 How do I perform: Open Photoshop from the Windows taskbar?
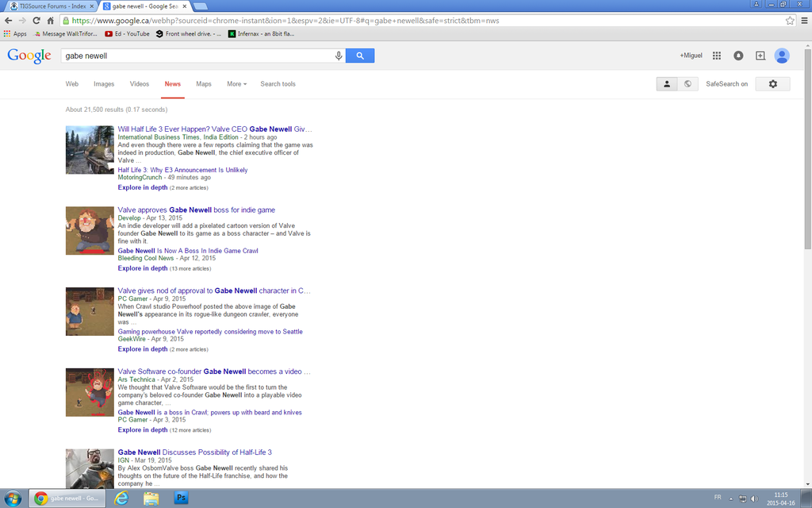pos(181,498)
